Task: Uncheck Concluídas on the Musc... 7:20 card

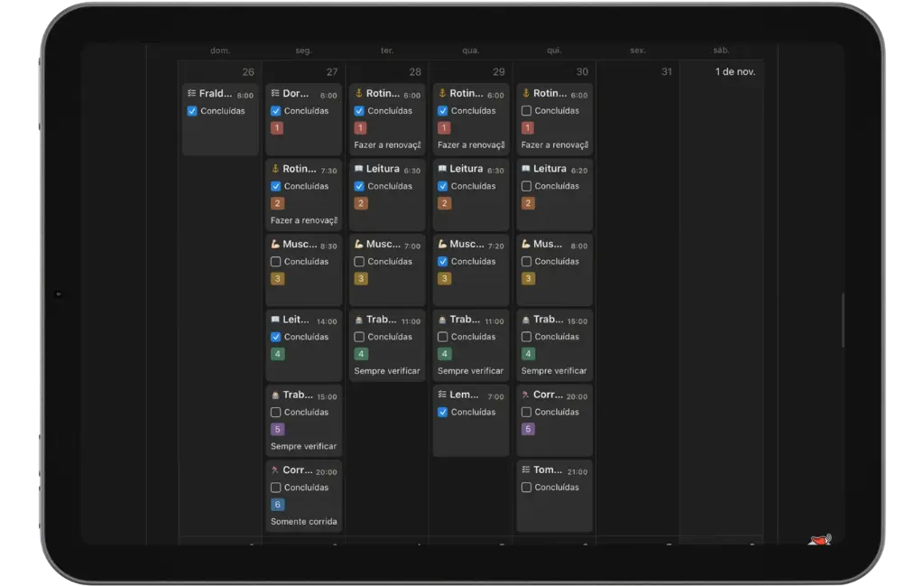Action: pos(443,262)
